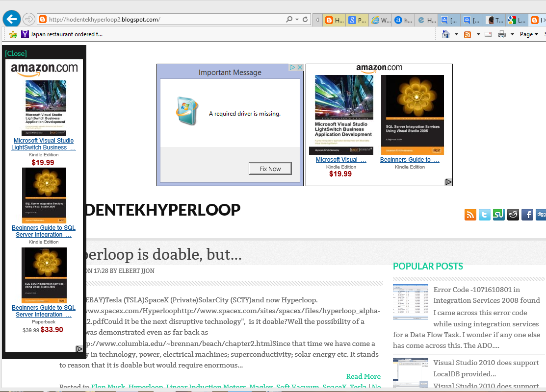The height and width of the screenshot is (392, 546).
Task: Open popular post 'Error Code -1071610801' link
Action: [x=487, y=295]
